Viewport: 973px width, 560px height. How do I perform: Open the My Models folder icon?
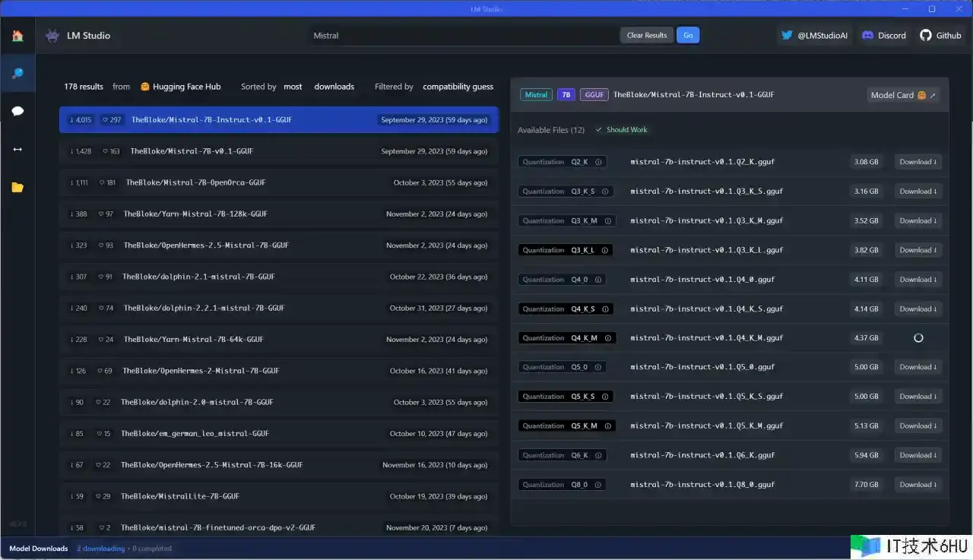[17, 187]
